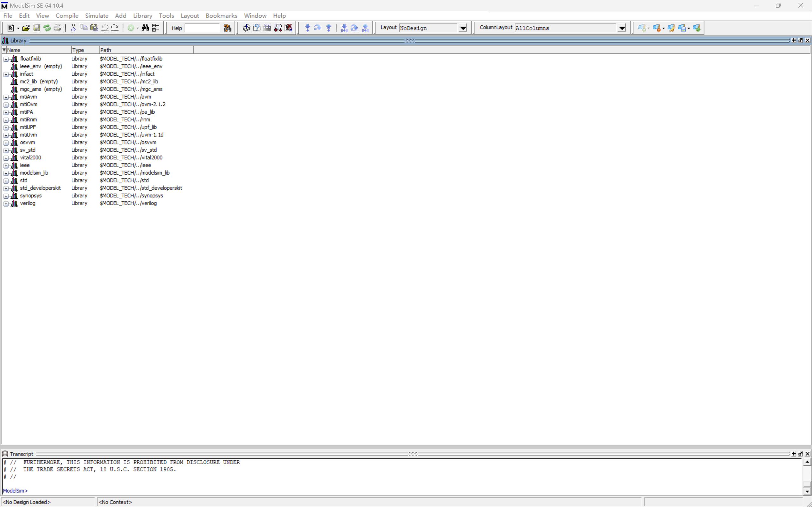Open the Simulate menu

pyautogui.click(x=97, y=16)
